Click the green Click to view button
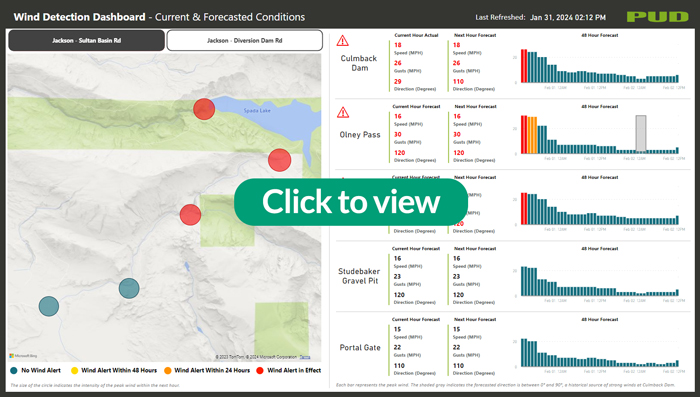 point(351,202)
